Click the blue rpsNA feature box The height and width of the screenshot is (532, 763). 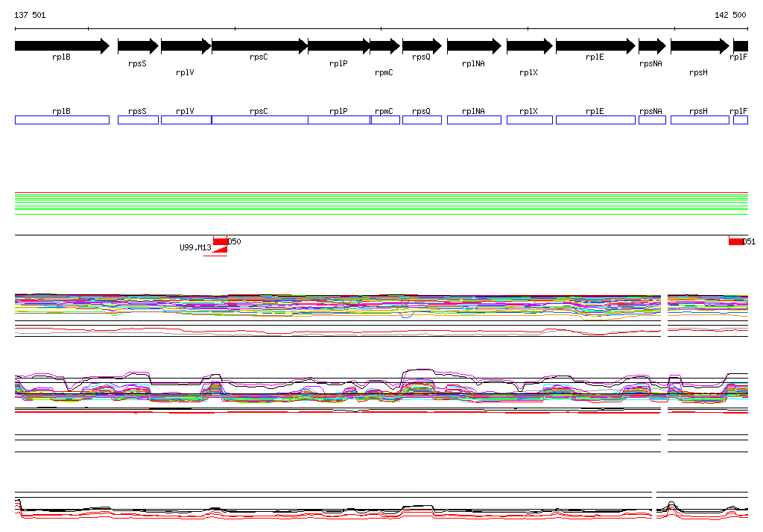tap(652, 120)
